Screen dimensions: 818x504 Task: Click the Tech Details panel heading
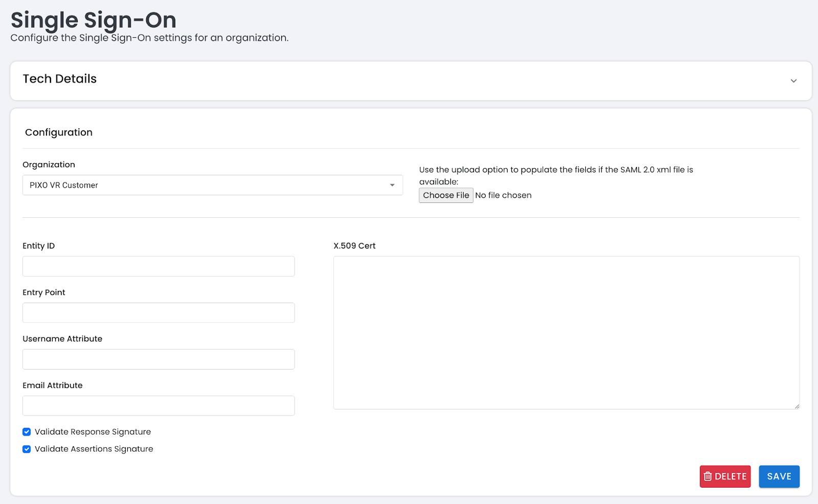point(60,79)
